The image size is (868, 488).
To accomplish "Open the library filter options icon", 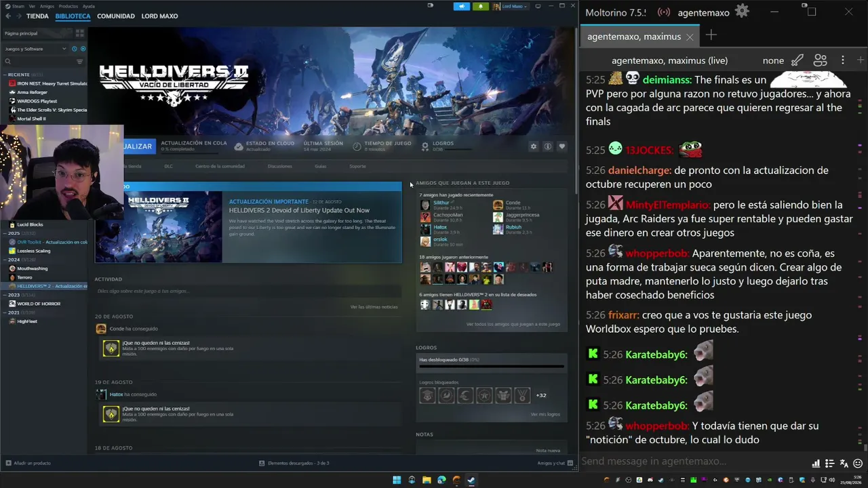I will coord(79,62).
